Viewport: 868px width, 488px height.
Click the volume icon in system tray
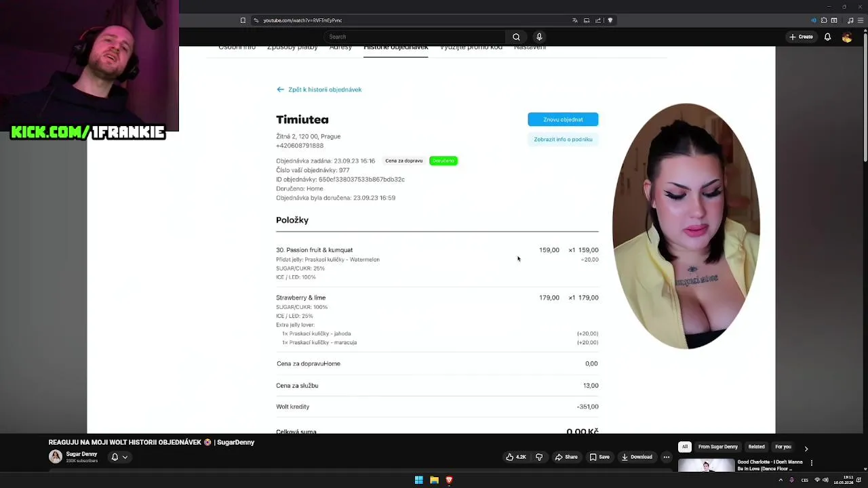pyautogui.click(x=825, y=480)
